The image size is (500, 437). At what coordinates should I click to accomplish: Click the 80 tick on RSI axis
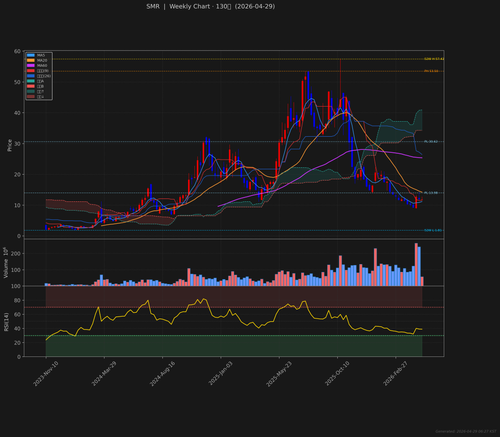point(17,300)
